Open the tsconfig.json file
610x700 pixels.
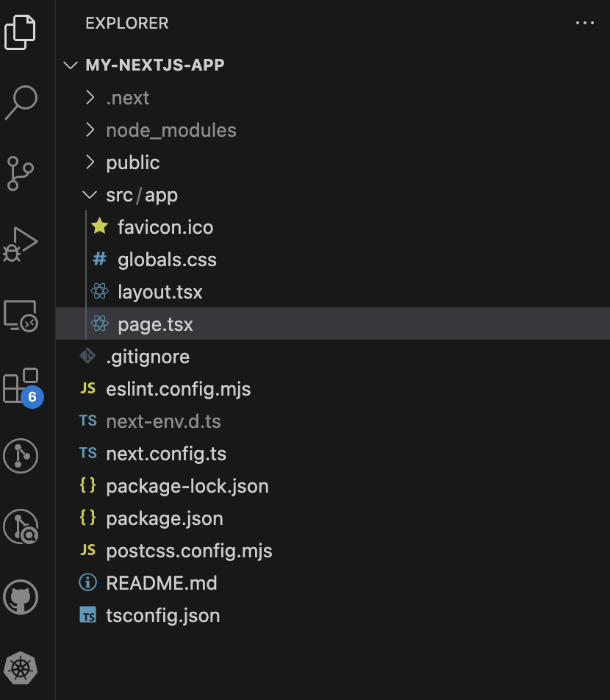tap(333, 615)
